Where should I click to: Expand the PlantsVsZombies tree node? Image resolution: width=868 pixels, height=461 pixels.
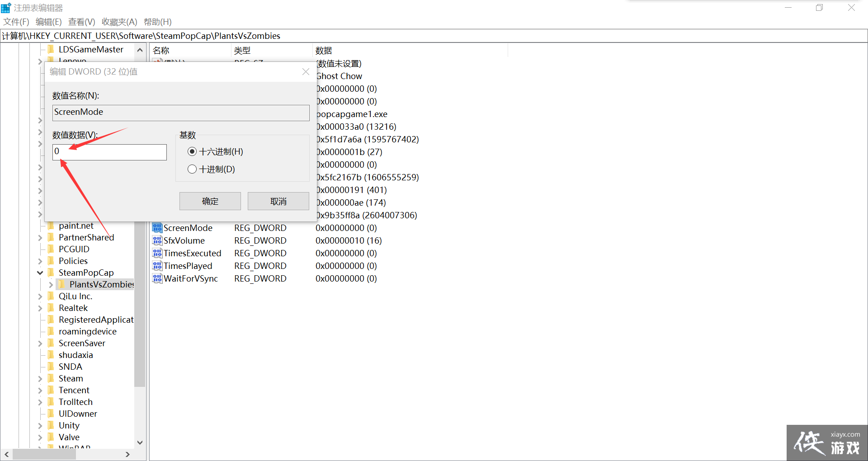pyautogui.click(x=51, y=285)
